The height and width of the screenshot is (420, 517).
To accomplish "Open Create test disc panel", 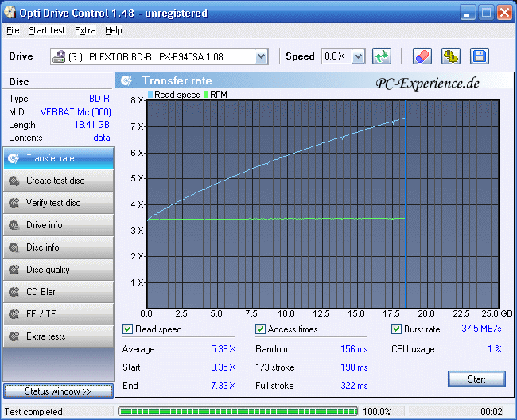I will click(x=57, y=181).
